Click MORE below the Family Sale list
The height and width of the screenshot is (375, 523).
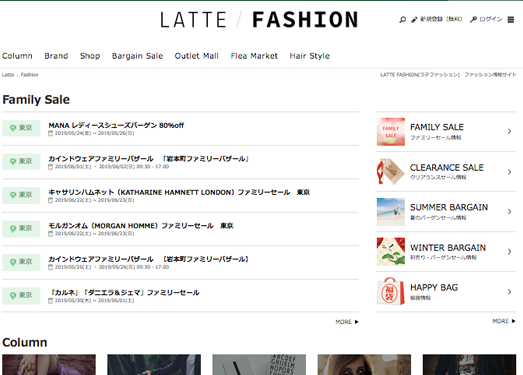pyautogui.click(x=347, y=322)
